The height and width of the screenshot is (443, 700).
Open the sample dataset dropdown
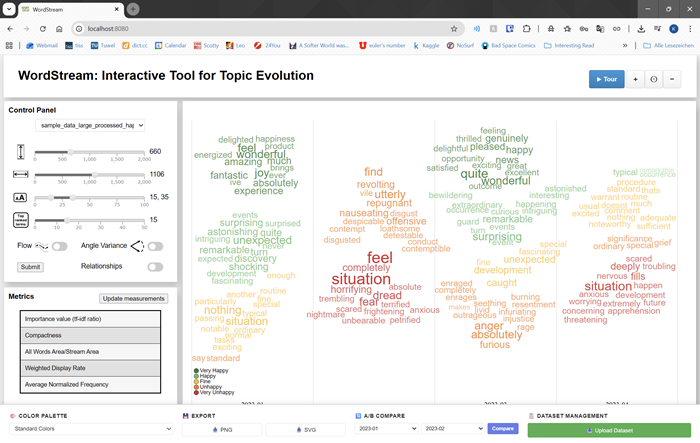91,125
